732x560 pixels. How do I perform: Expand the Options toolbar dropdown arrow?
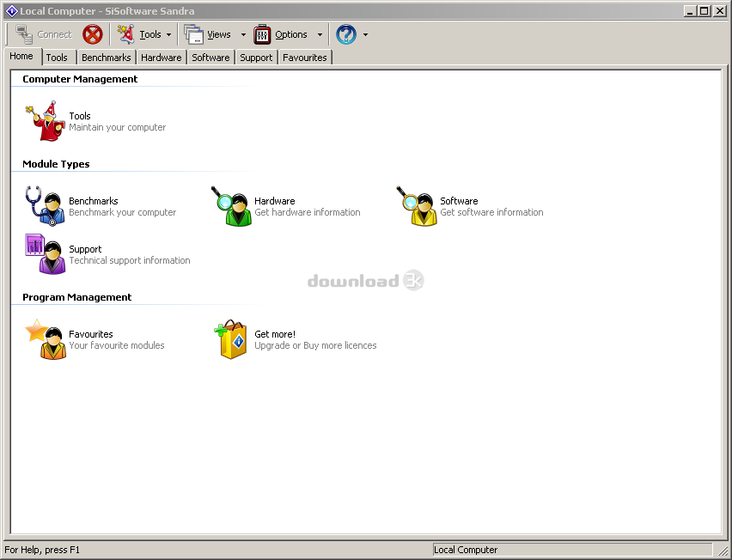tap(320, 35)
